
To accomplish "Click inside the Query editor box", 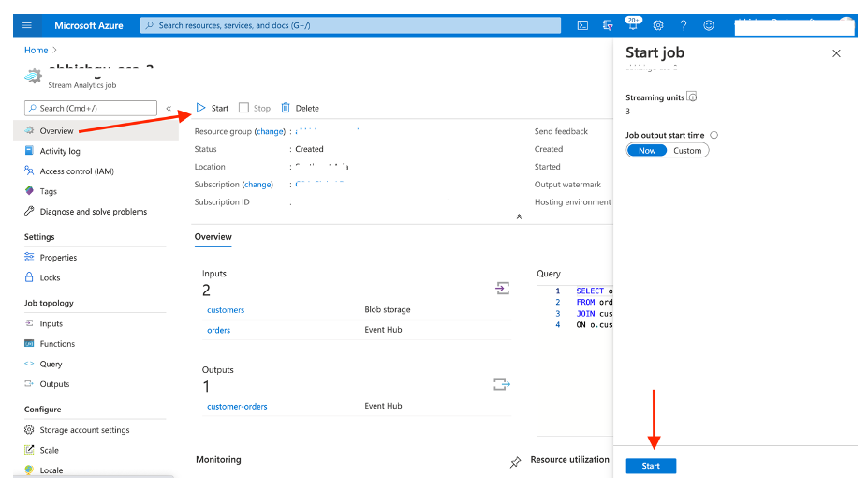I will (575, 360).
